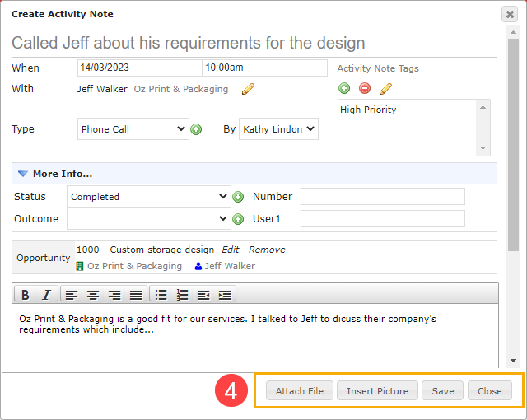The width and height of the screenshot is (527, 420).
Task: Remove the selected Activity Note tag
Action: pos(365,88)
